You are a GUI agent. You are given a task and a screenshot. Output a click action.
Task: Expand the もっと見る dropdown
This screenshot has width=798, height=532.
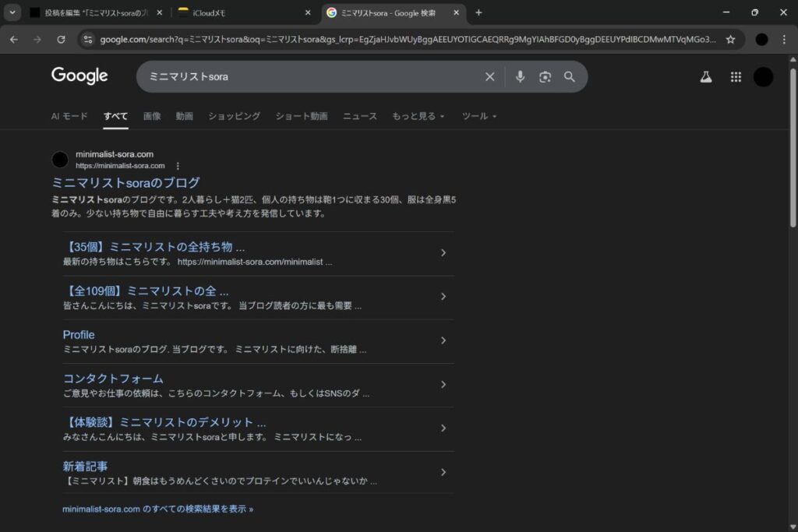(418, 116)
